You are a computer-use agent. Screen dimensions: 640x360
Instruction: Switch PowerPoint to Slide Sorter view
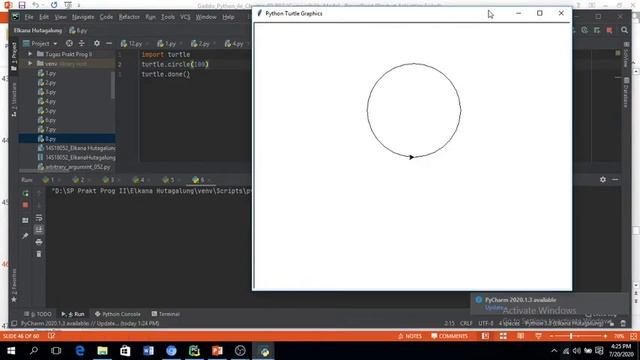point(503,336)
